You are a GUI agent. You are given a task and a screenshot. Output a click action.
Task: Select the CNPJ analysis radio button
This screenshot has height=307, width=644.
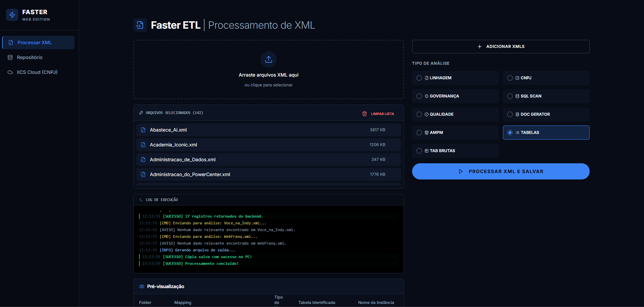tap(510, 78)
